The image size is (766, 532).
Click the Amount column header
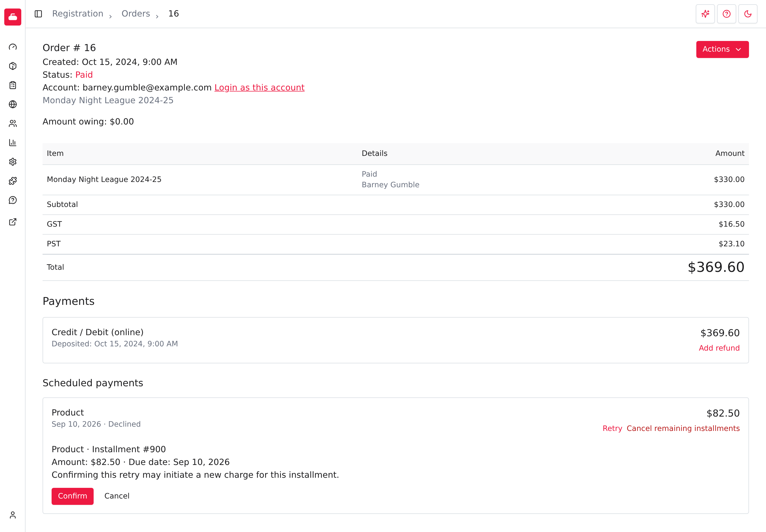pos(730,154)
